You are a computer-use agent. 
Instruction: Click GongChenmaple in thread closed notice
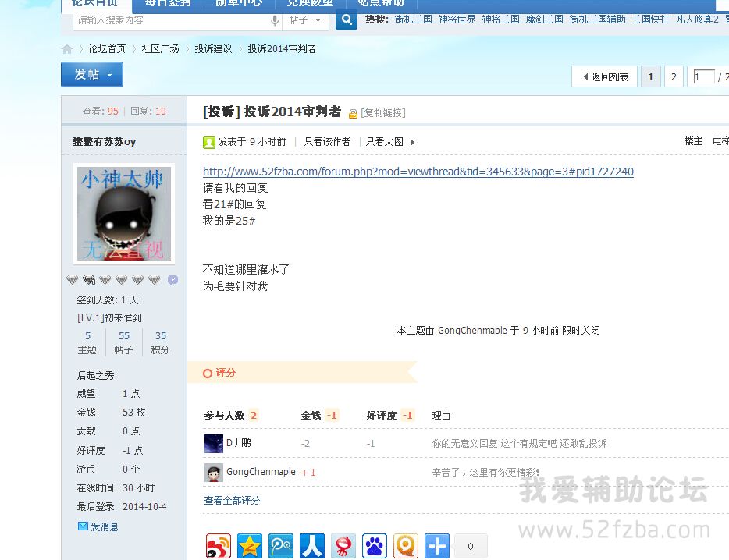[x=472, y=331]
